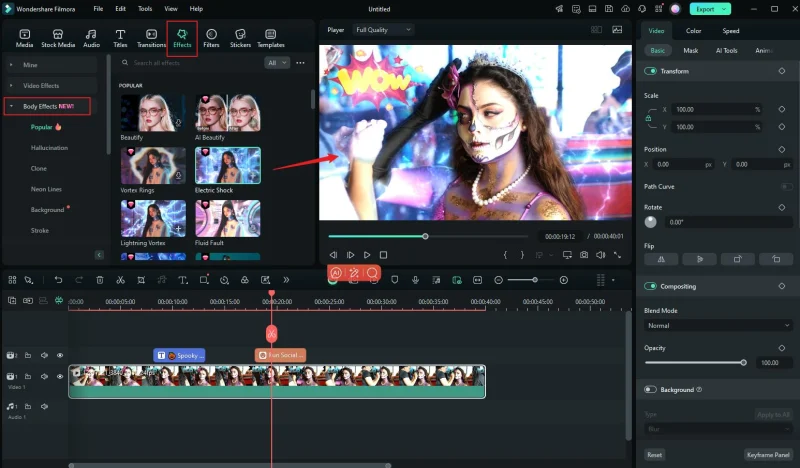Open the Tools menu
This screenshot has width=800, height=468.
(x=145, y=8)
